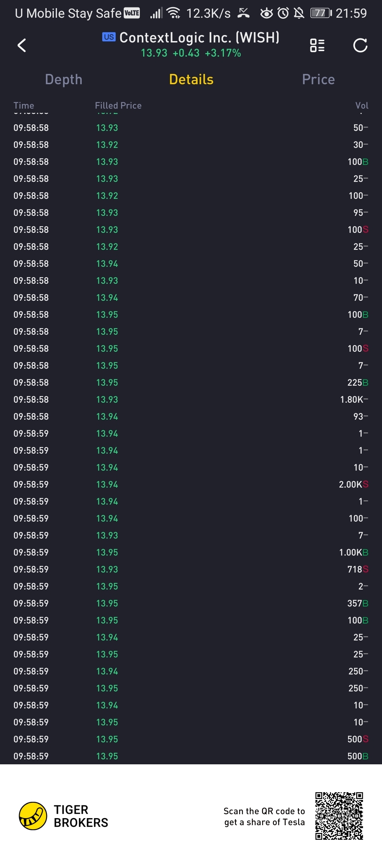Tap the ContextLogic Inc. (WISH) title
Screen dimensions: 382x868
(x=199, y=38)
